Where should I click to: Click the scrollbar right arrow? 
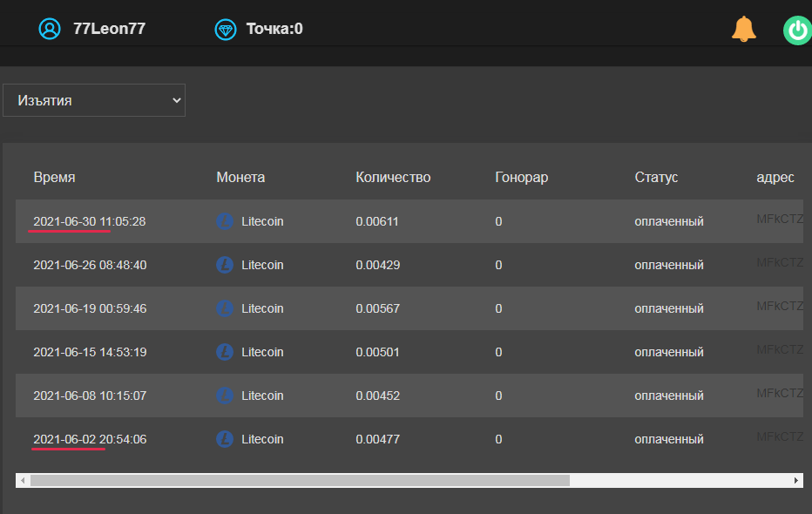(x=796, y=480)
